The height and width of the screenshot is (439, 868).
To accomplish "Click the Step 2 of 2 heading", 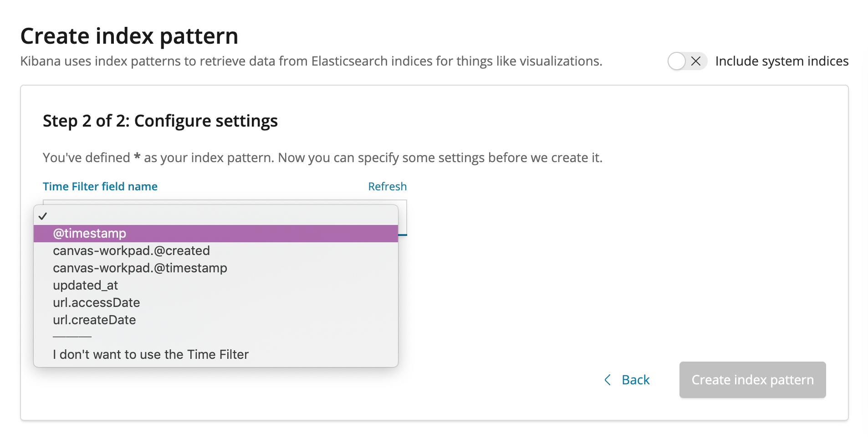I will click(x=160, y=121).
